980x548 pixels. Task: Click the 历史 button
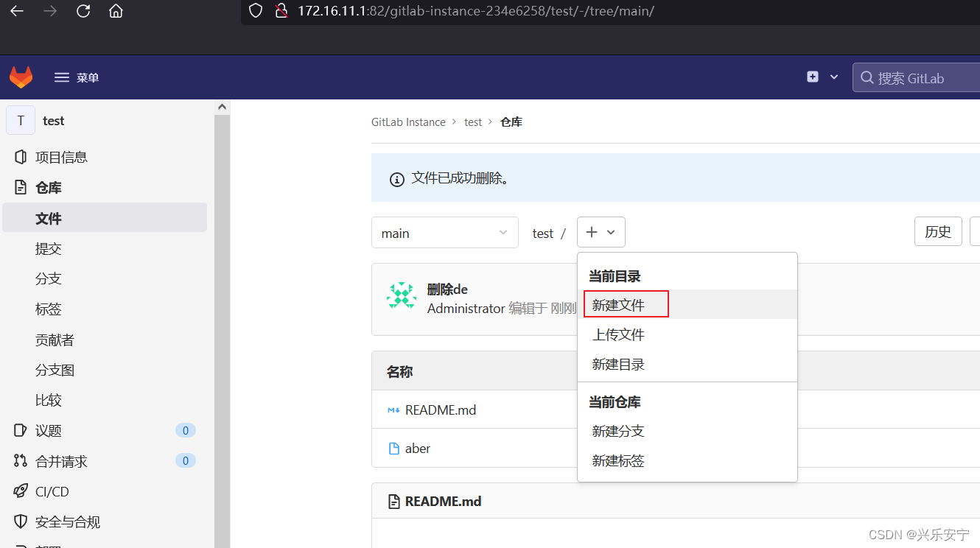coord(938,232)
